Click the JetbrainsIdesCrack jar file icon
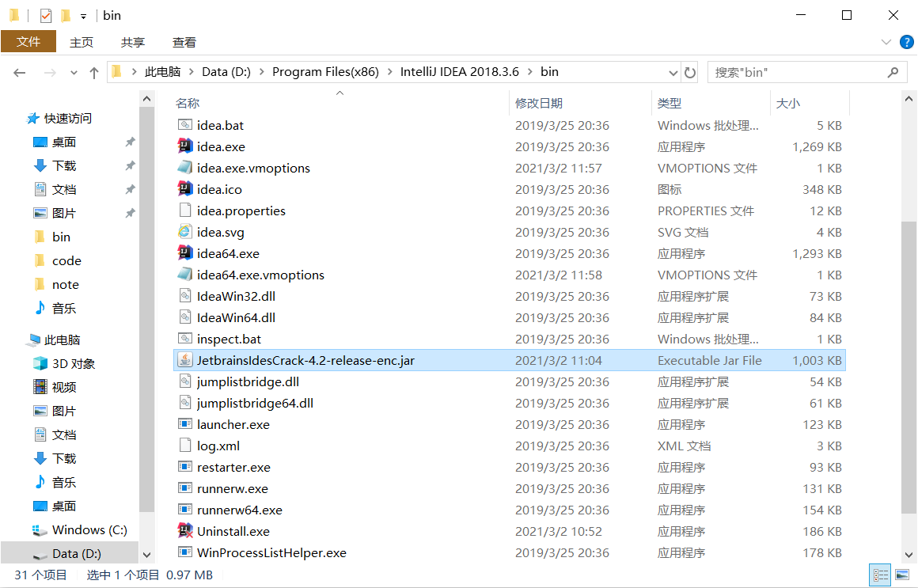The width and height of the screenshot is (918, 588). 185,360
